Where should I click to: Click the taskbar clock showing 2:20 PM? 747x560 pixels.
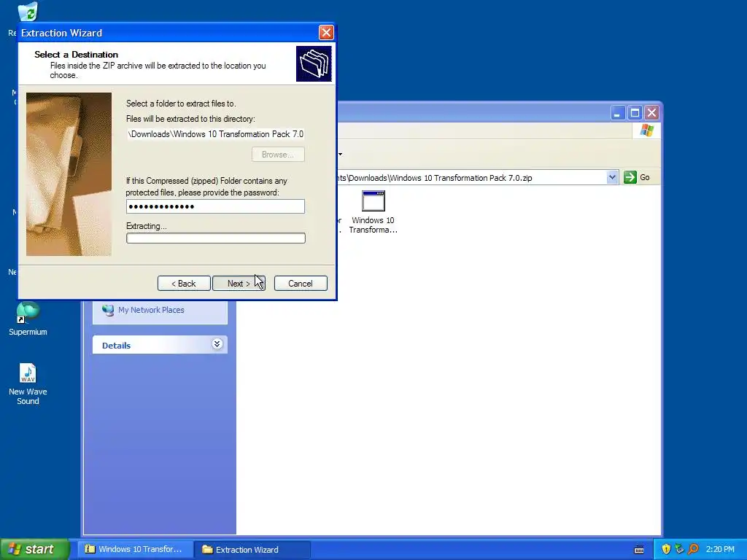click(x=720, y=549)
